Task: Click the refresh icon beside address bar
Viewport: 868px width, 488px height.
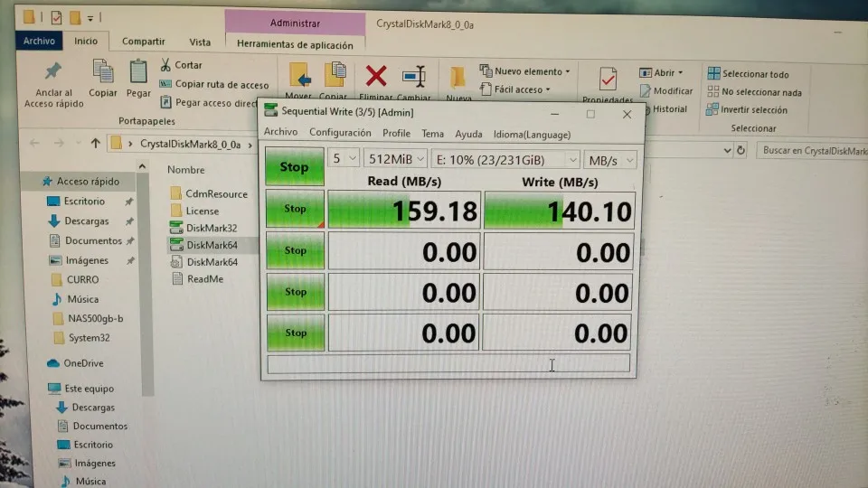Action: [x=741, y=150]
